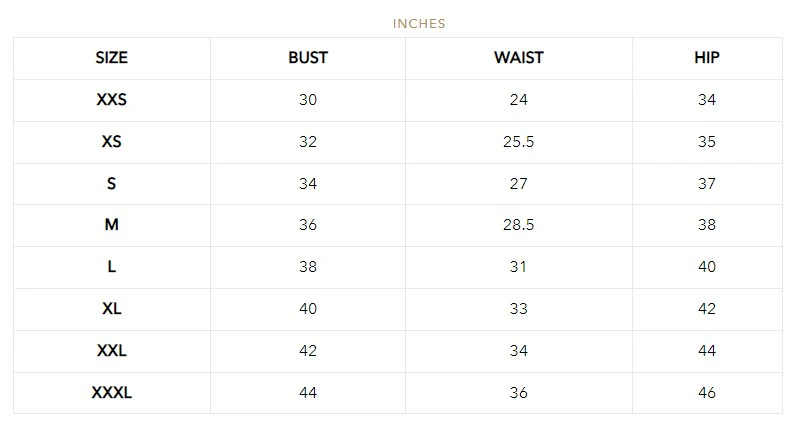Screen dimensions: 796x428
Task: Click the 25.5 waist value for XS
Action: [518, 142]
